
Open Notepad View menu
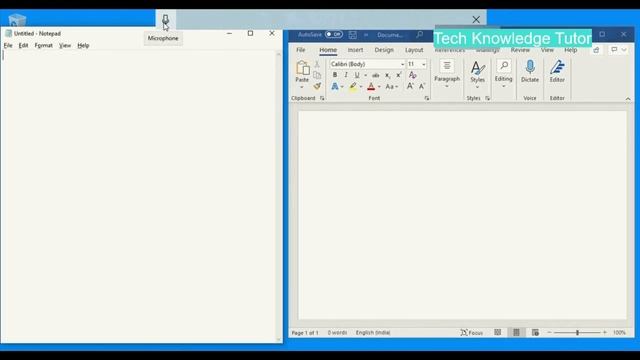tap(65, 45)
